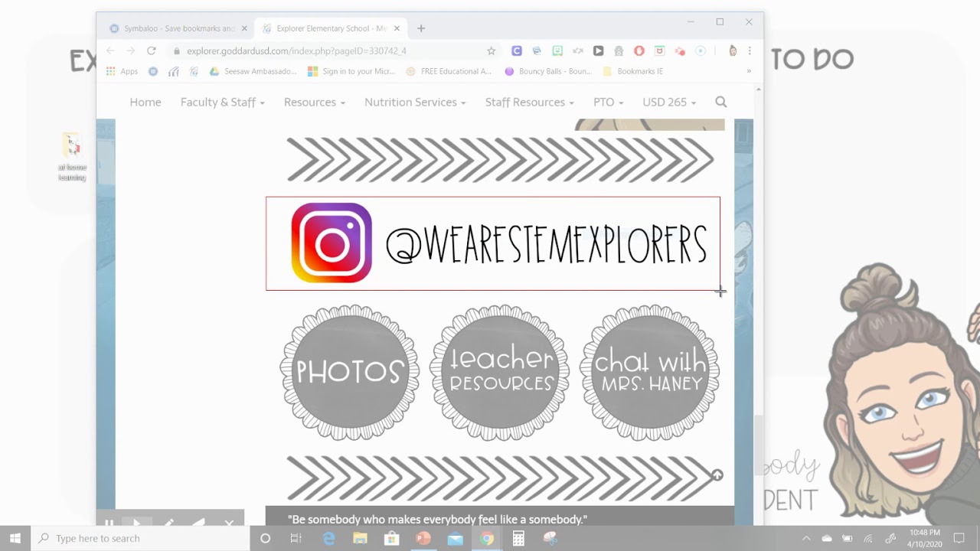
Task: Open Cortana from the taskbar
Action: (x=265, y=538)
